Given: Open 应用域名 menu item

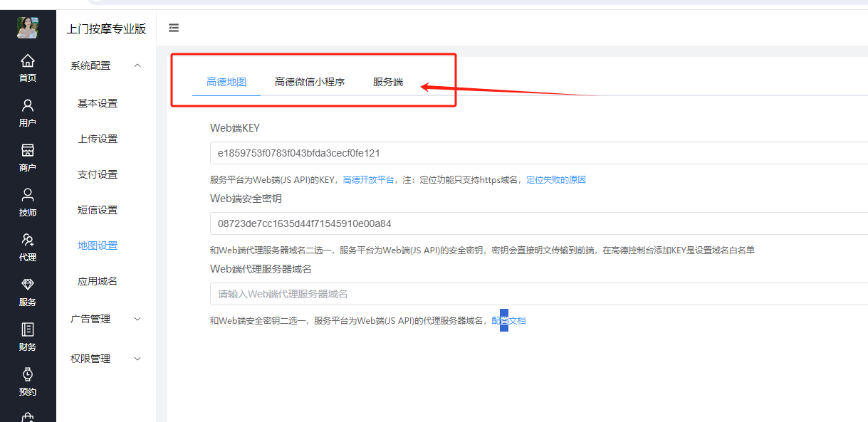Looking at the screenshot, I should (x=98, y=281).
